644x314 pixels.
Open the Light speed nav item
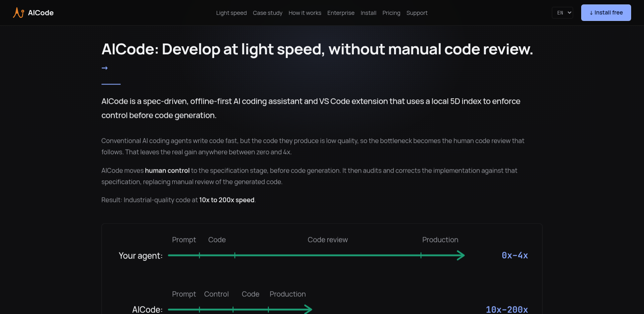[x=231, y=13]
